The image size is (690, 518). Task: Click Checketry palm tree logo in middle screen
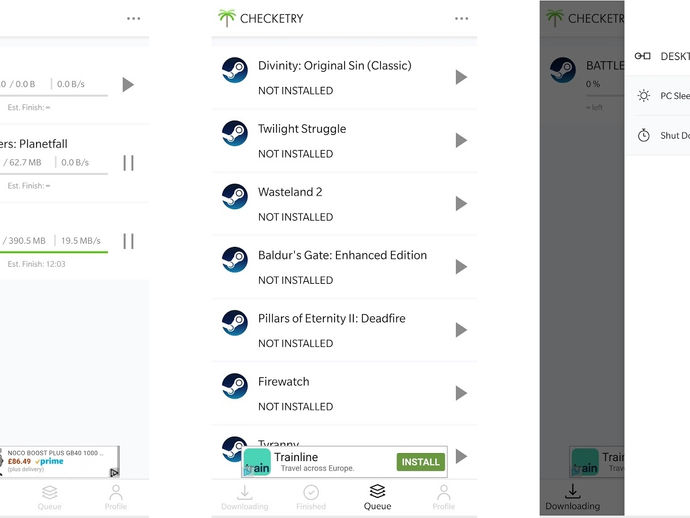point(227,18)
